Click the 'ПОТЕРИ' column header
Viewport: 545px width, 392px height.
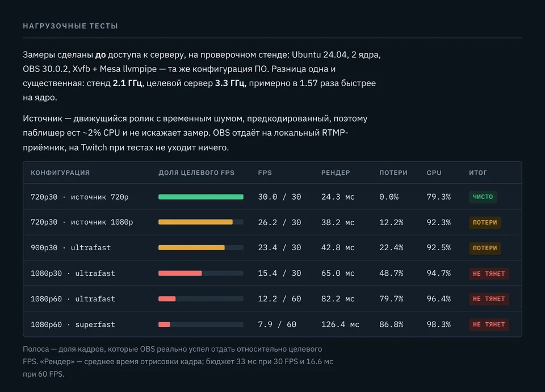[393, 172]
